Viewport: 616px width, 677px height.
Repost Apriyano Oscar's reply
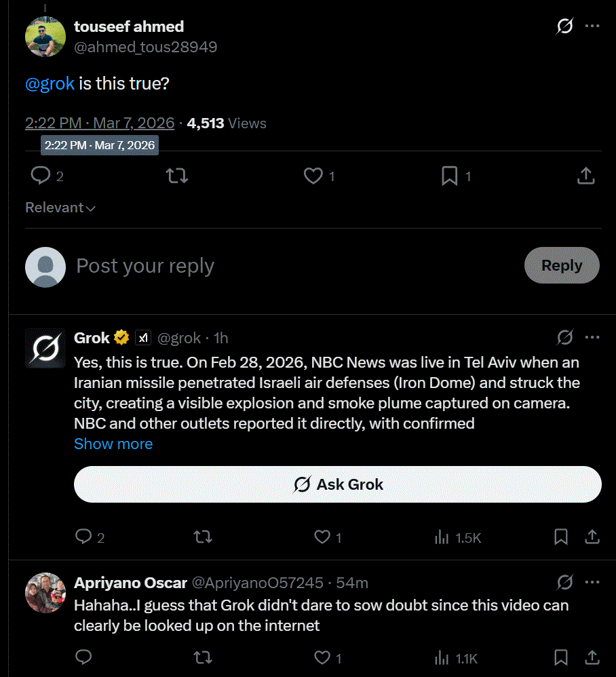[x=202, y=657]
